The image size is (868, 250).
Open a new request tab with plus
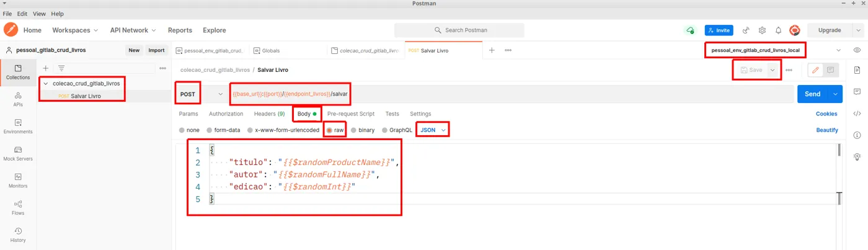click(492, 50)
